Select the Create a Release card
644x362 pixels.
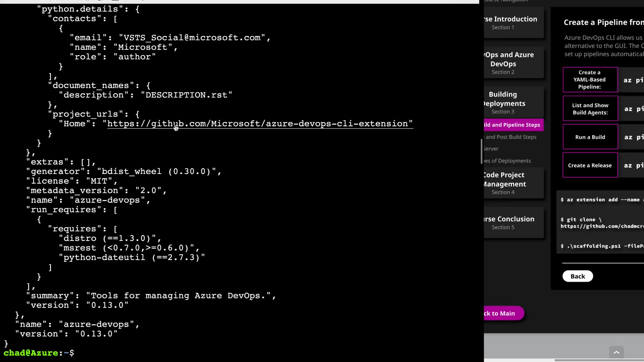tap(590, 165)
